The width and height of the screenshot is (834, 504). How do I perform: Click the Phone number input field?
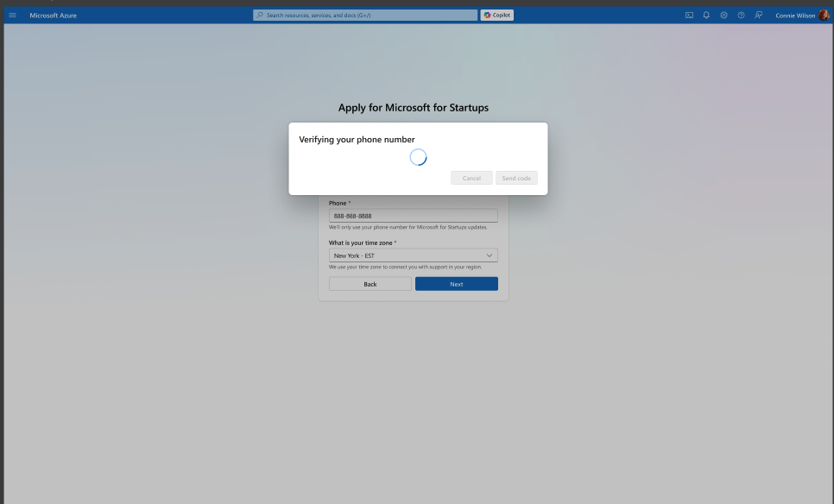[x=414, y=215]
